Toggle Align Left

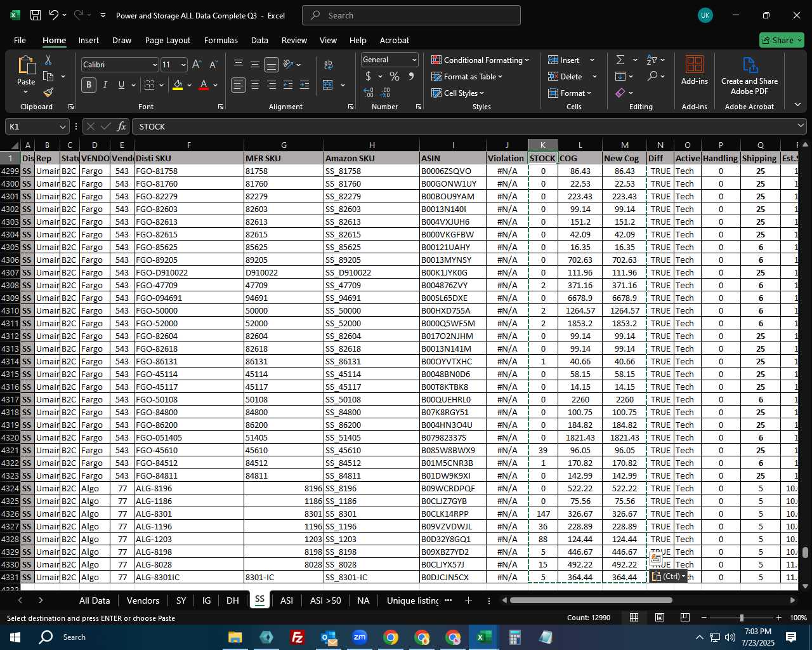click(239, 85)
